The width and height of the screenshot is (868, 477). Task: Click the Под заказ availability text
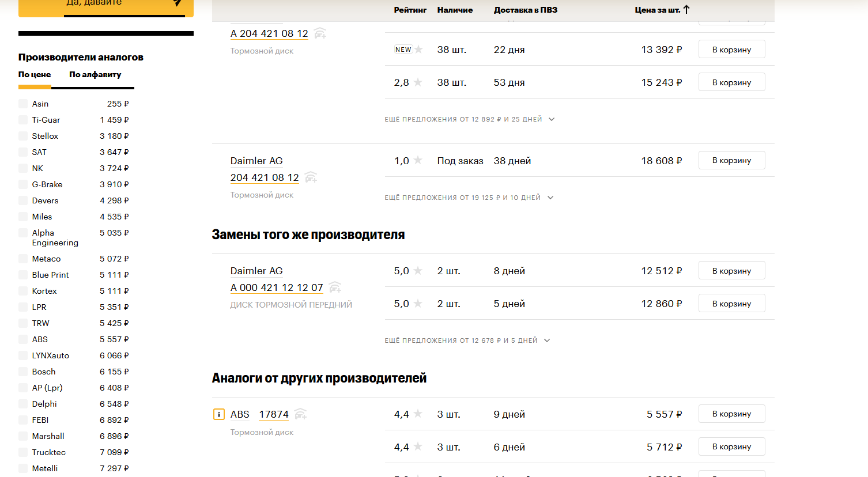460,161
